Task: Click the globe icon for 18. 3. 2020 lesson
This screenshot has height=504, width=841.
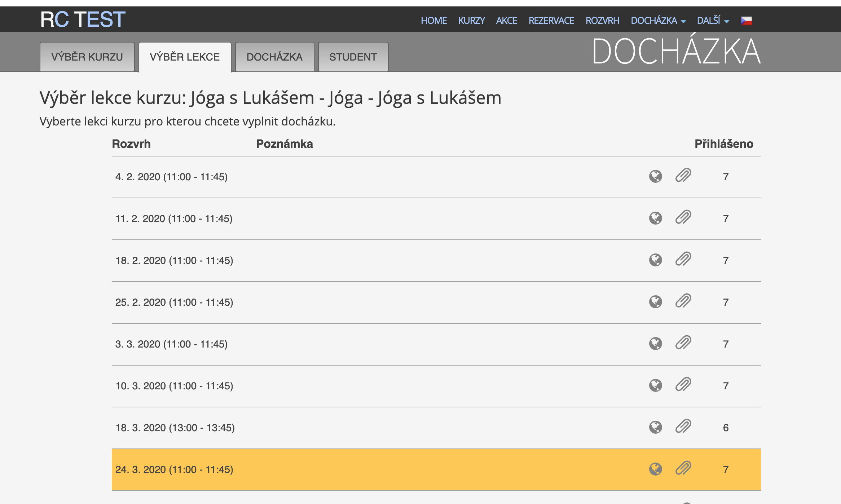Action: (655, 427)
